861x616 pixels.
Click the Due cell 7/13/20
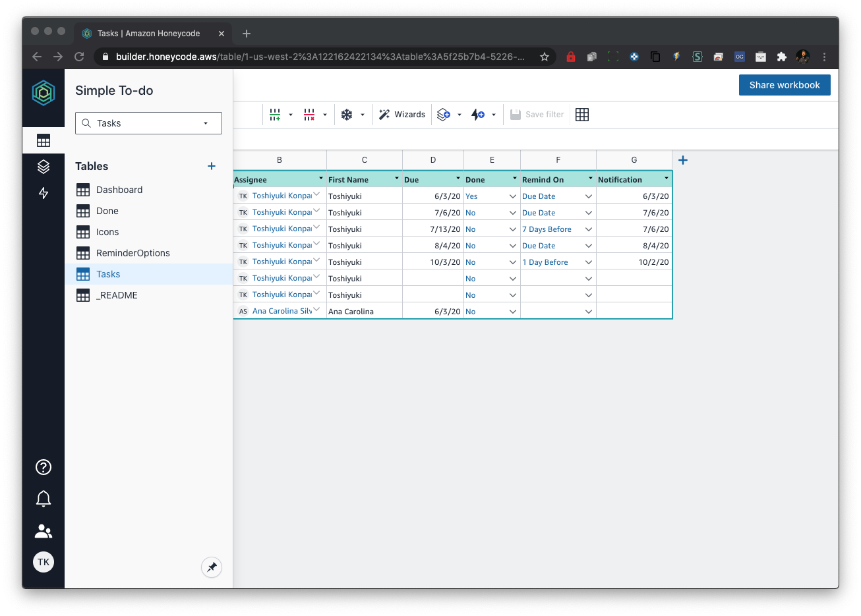click(433, 229)
